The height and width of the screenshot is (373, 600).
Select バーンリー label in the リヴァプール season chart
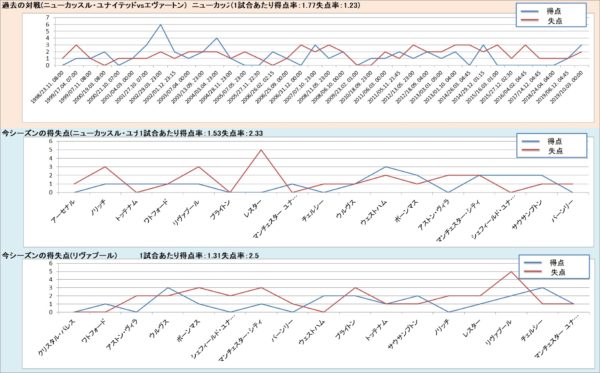pyautogui.click(x=282, y=330)
